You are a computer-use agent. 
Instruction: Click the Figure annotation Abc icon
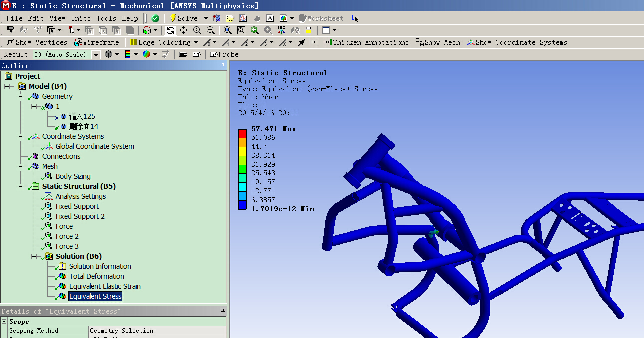pyautogui.click(x=230, y=18)
